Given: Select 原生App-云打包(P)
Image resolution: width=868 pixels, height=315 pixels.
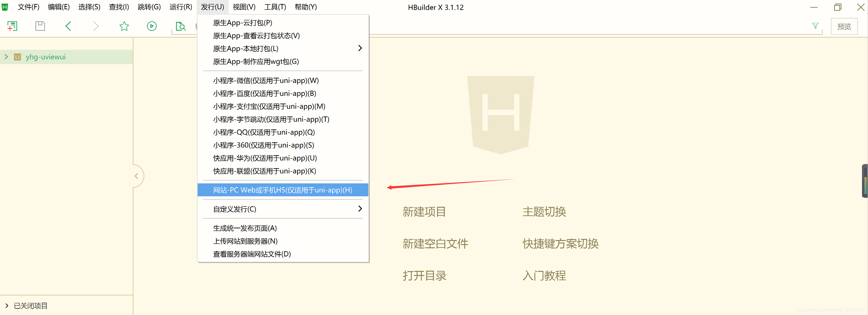Looking at the screenshot, I should click(283, 22).
